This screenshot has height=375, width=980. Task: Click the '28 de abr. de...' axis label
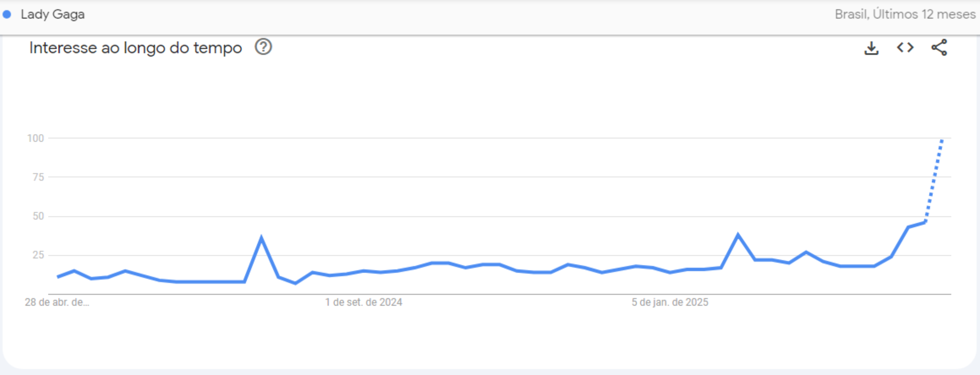tap(57, 302)
